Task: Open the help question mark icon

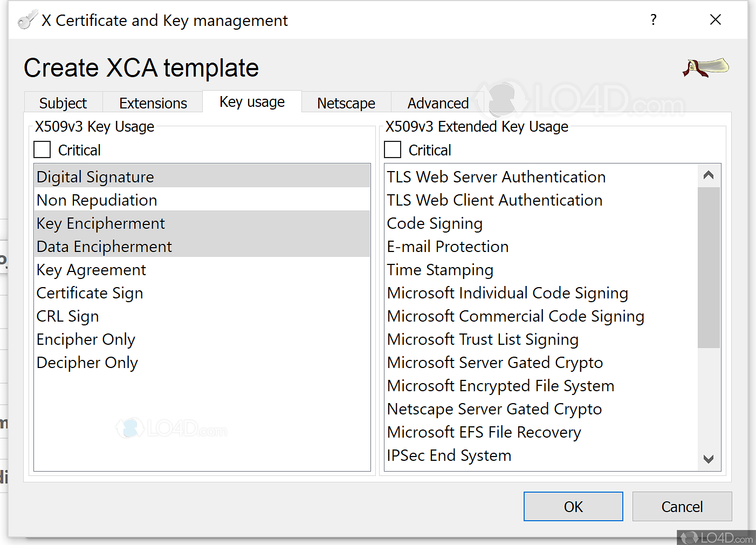Action: click(653, 20)
